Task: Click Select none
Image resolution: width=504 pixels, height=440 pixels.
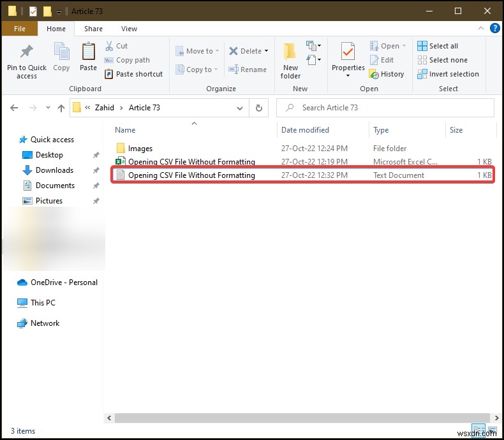Action: pyautogui.click(x=442, y=60)
